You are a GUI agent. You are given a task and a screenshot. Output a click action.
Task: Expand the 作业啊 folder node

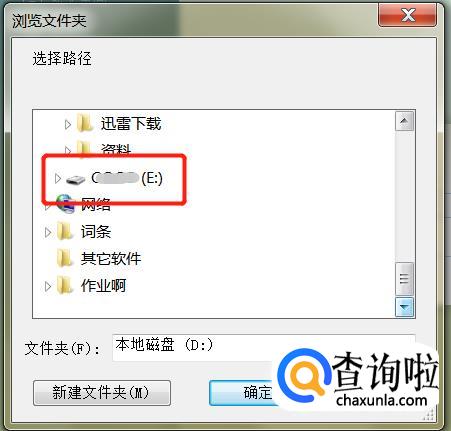(x=48, y=286)
